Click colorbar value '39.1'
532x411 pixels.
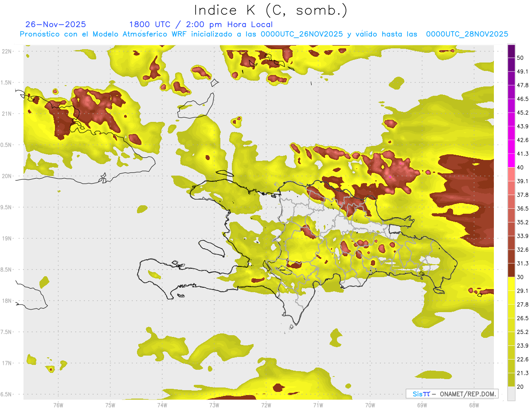523,181
